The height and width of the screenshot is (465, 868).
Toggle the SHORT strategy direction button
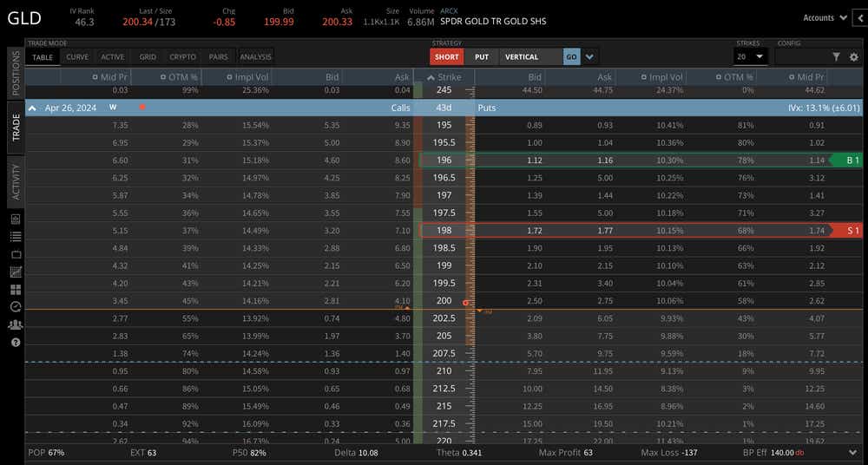coord(447,57)
